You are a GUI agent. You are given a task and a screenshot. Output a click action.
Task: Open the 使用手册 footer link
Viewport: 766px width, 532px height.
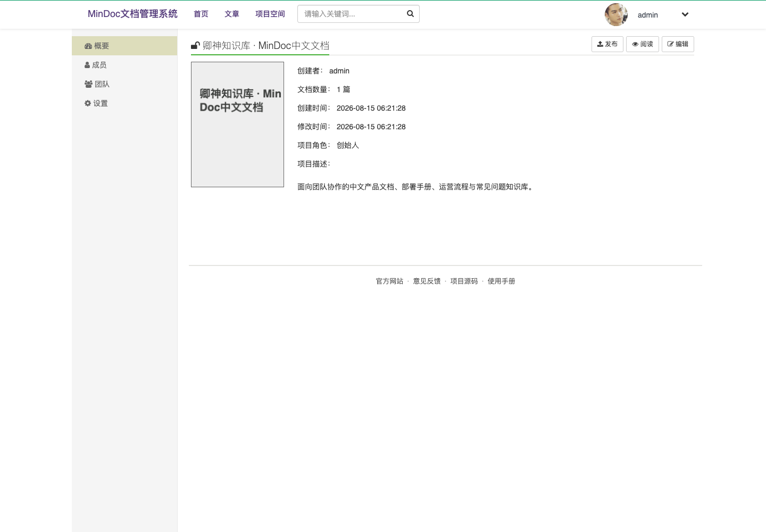[501, 281]
